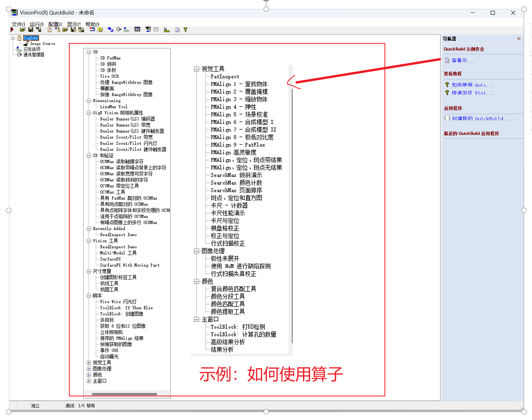
Task: Click the 独立 status bar entry
Action: (x=35, y=406)
